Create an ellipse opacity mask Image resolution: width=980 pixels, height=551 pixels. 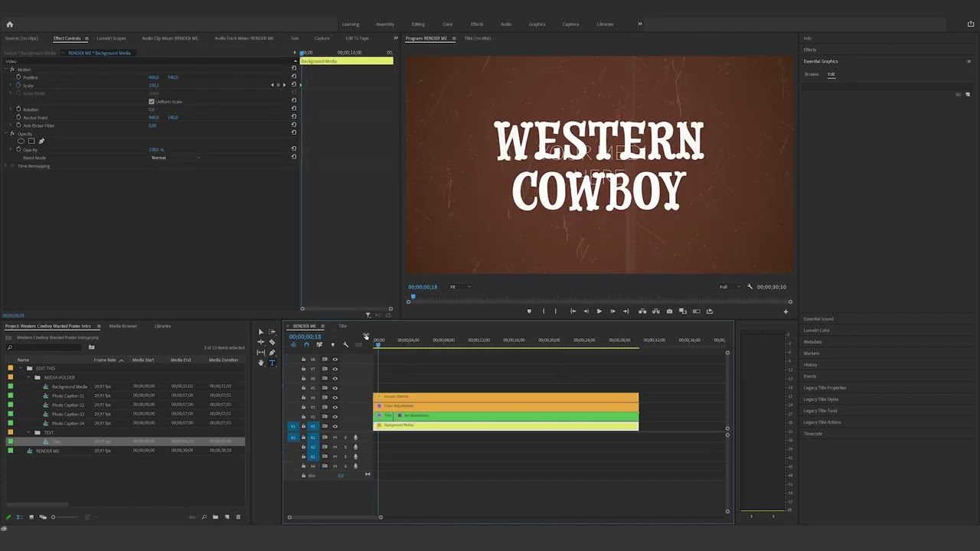(x=21, y=141)
